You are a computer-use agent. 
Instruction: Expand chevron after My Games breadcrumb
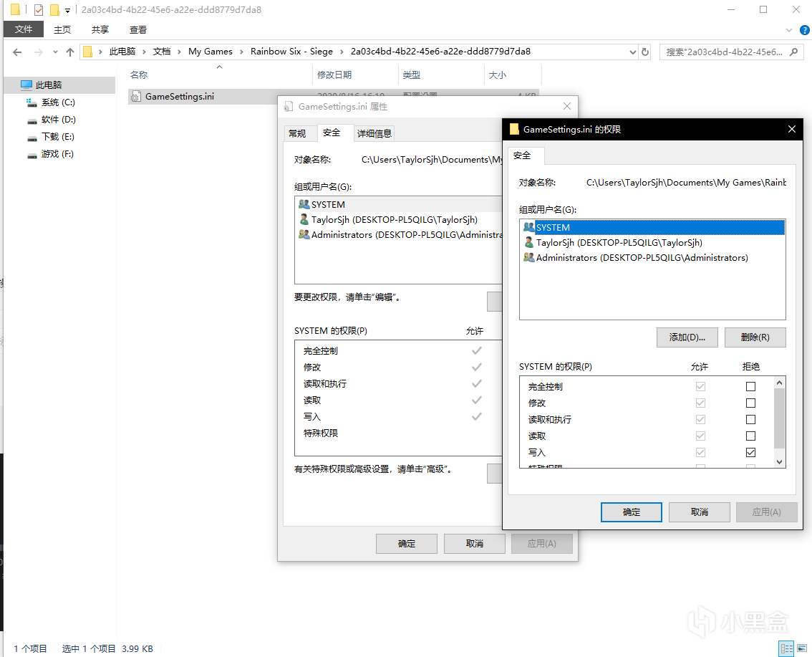click(241, 52)
